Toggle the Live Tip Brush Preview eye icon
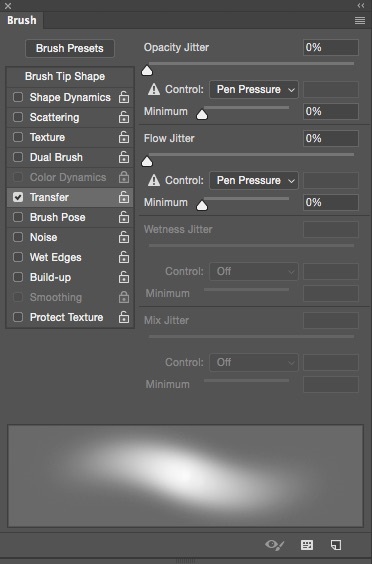 275,545
